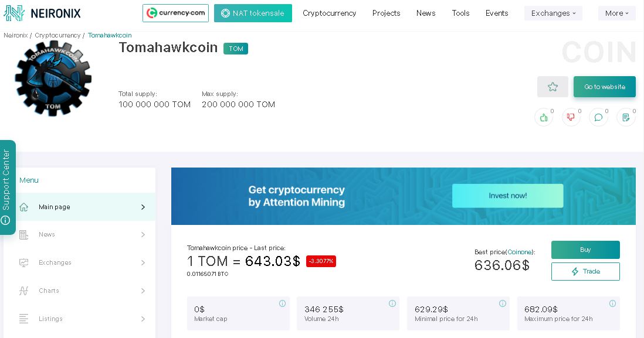Click the notes document icon
This screenshot has height=338, width=644.
(626, 118)
